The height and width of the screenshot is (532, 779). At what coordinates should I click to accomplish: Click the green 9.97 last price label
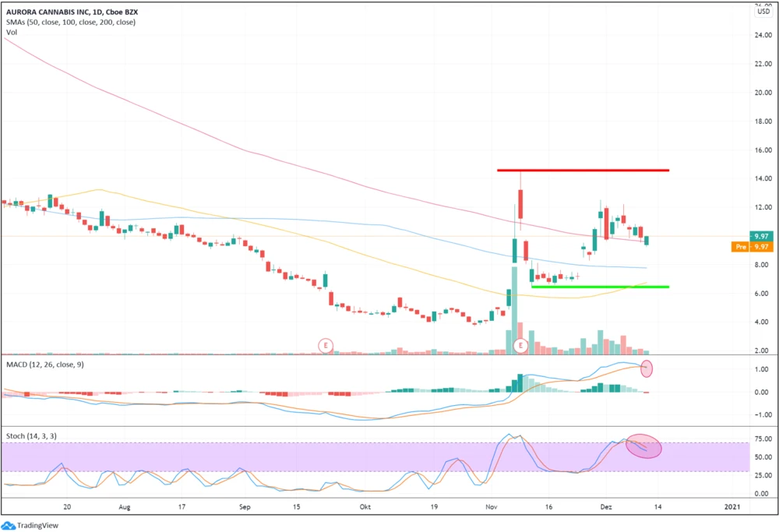pyautogui.click(x=760, y=235)
